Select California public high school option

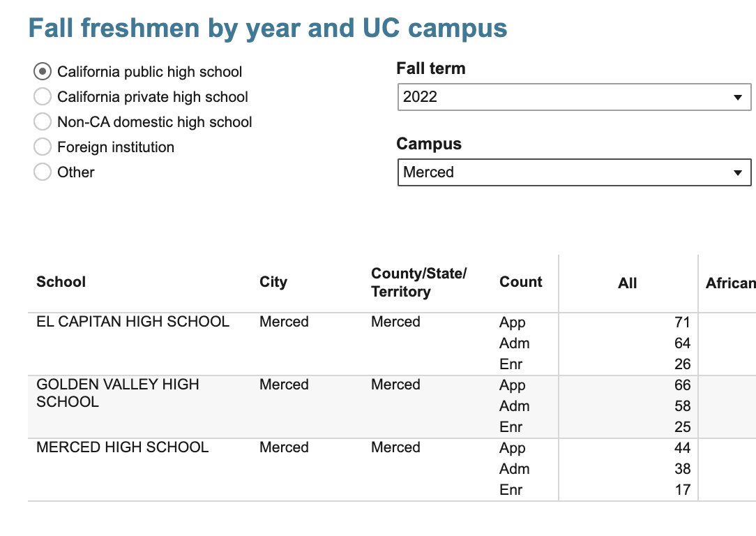click(x=43, y=71)
